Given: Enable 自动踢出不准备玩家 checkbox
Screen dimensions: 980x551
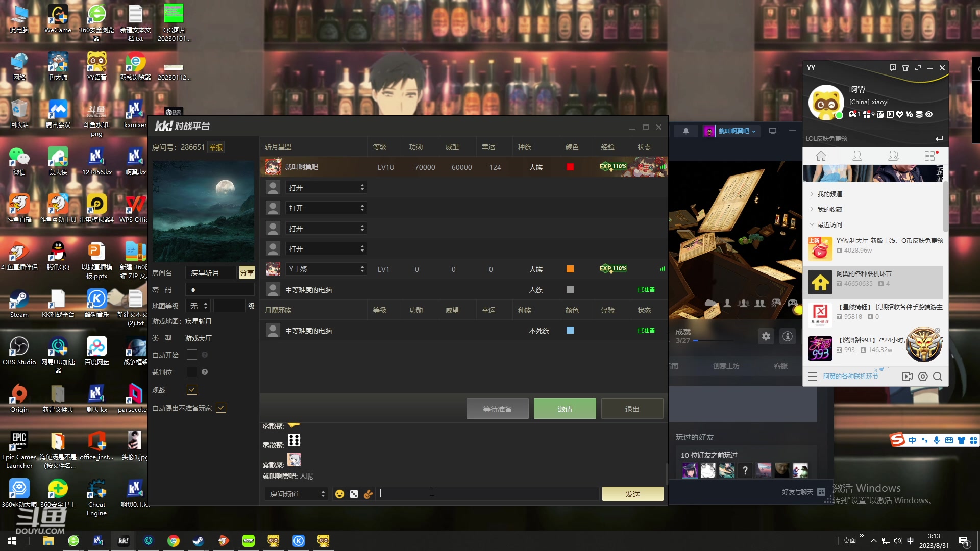Looking at the screenshot, I should pyautogui.click(x=221, y=408).
